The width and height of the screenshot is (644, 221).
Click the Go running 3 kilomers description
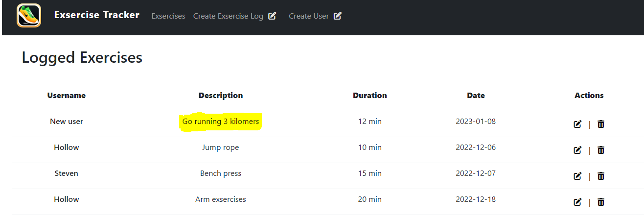click(221, 122)
